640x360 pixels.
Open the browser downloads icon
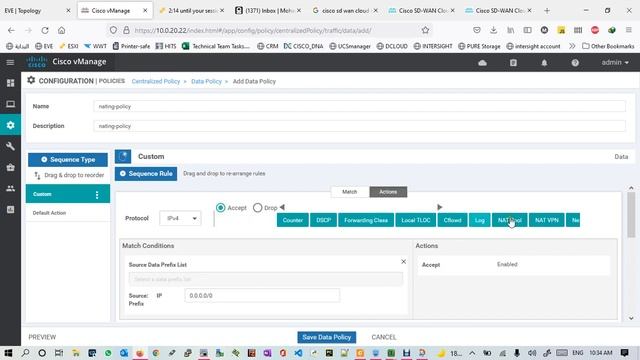click(493, 30)
